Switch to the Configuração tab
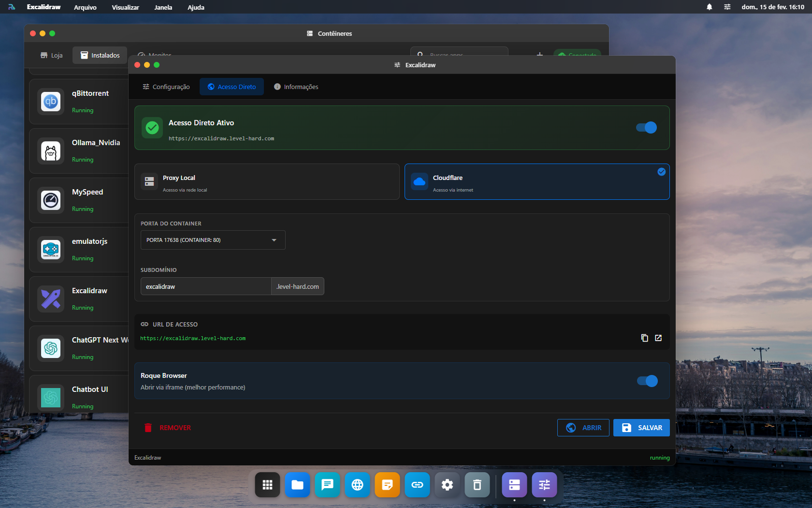The width and height of the screenshot is (812, 508). (x=166, y=87)
